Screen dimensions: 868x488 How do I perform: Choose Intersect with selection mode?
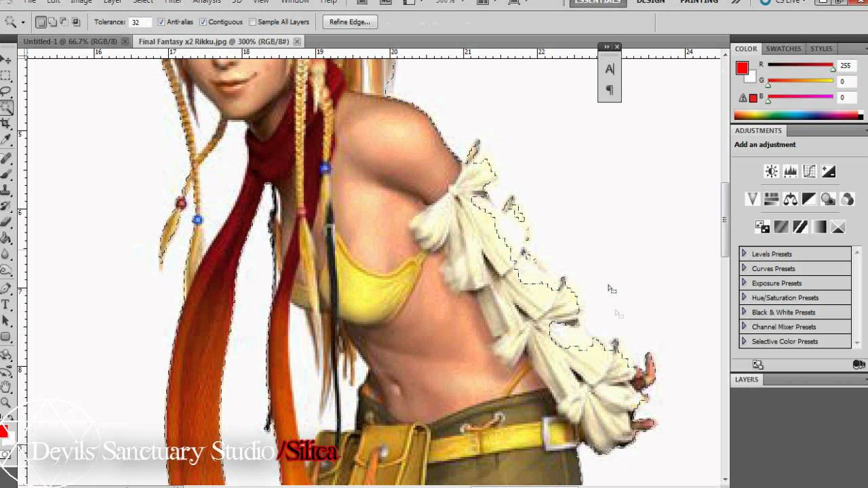coord(76,22)
